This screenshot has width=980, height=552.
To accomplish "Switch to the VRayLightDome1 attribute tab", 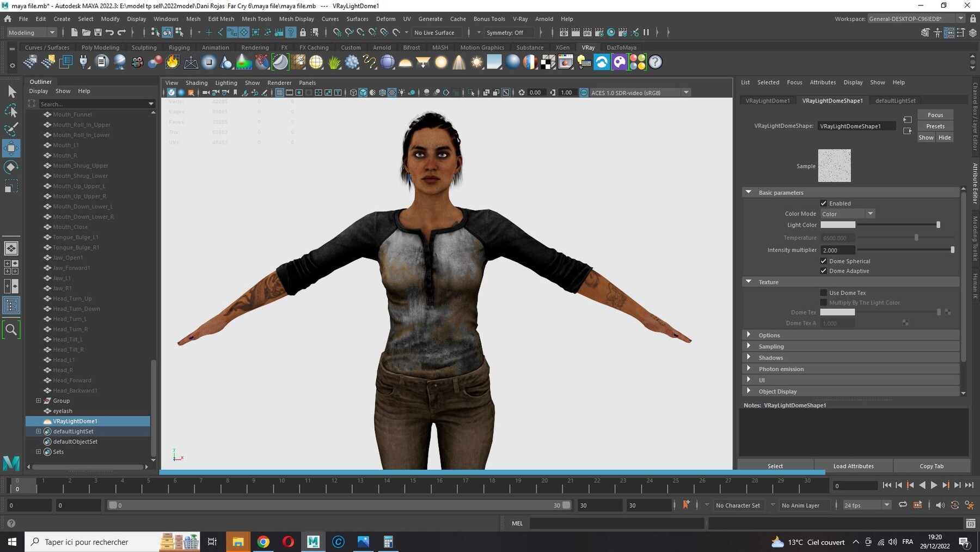I will 767,100.
